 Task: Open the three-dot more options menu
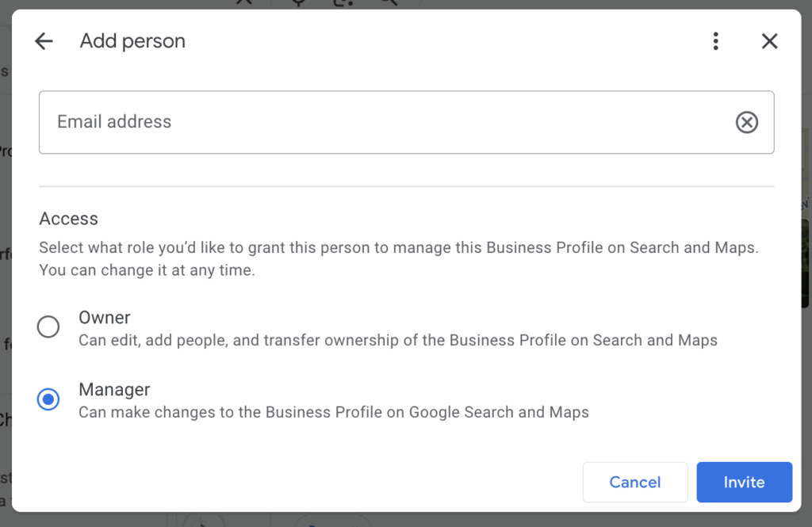click(715, 41)
